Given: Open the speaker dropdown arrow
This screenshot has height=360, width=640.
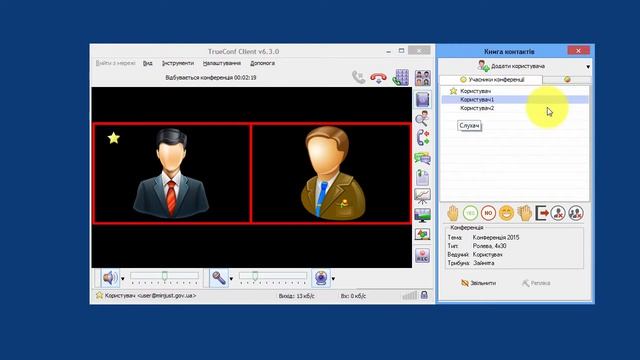Looking at the screenshot, I should 122,279.
